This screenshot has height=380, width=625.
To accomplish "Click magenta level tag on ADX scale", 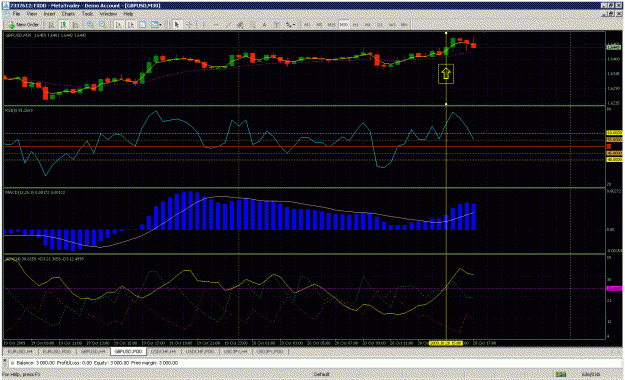I will click(614, 288).
